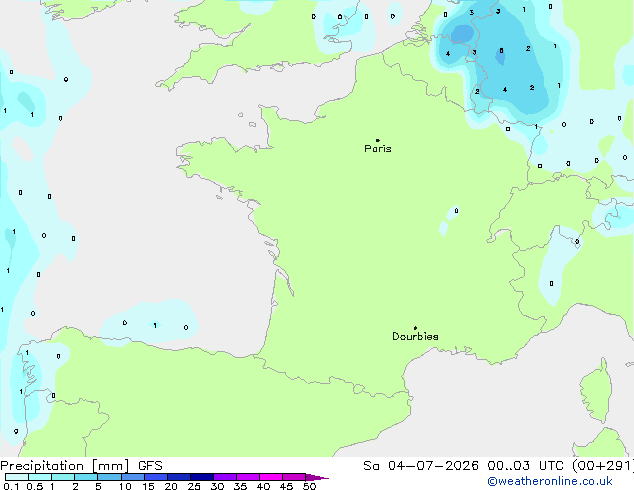Image resolution: width=634 pixels, height=490 pixels.
Task: Click the legend value label '0.1'
Action: [11, 486]
